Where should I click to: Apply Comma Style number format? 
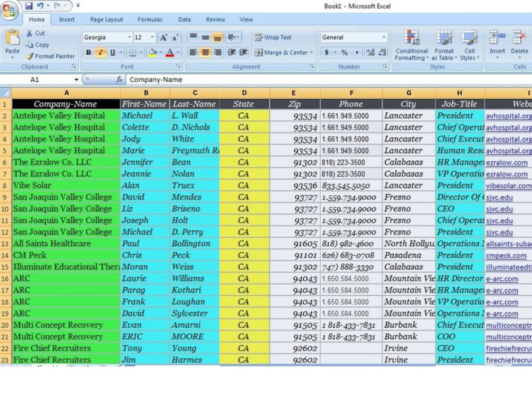[x=356, y=53]
